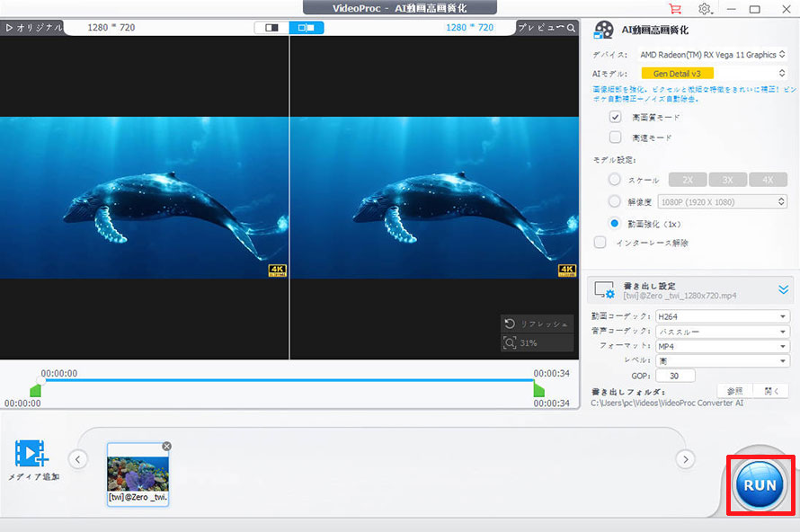
Task: Select the [twi]@Zero _twi video thumbnail
Action: click(138, 474)
